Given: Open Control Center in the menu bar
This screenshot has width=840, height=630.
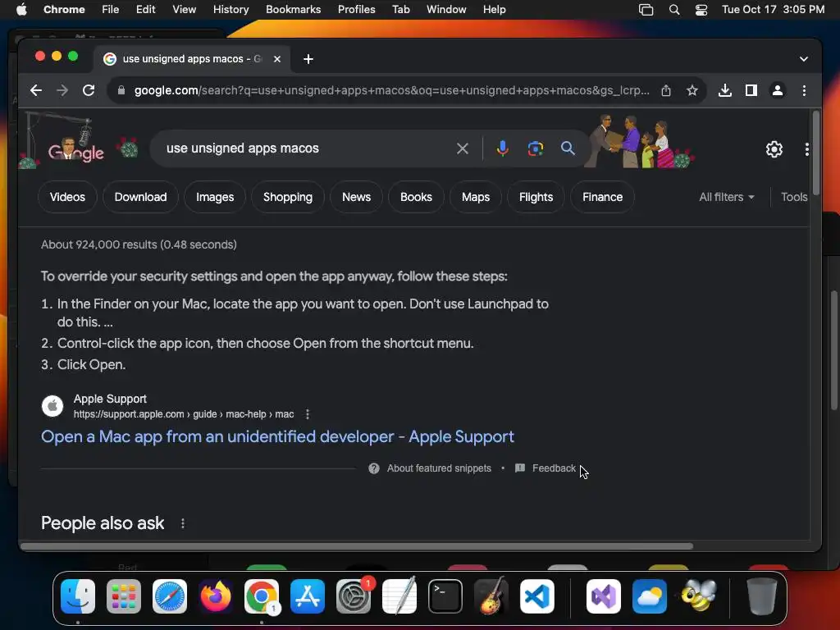Looking at the screenshot, I should (701, 10).
